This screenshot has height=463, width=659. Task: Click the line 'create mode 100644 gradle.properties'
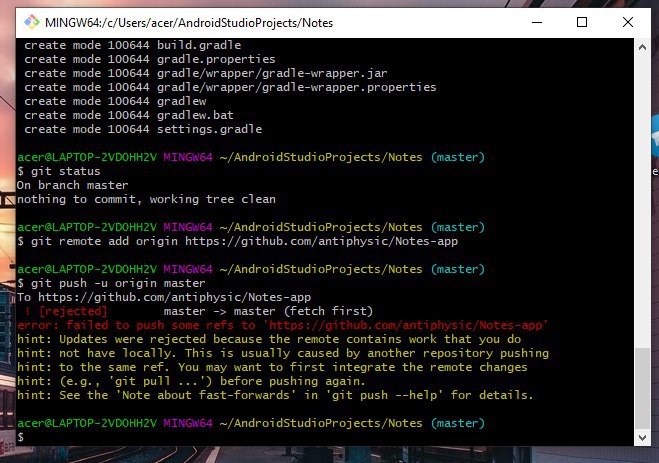(x=150, y=59)
